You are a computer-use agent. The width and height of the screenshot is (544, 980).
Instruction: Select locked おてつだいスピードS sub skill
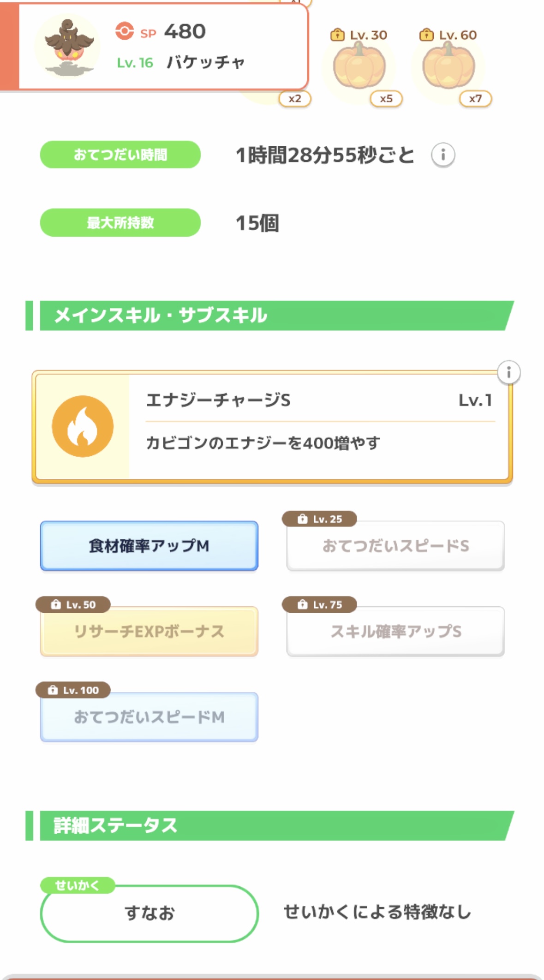pos(395,546)
